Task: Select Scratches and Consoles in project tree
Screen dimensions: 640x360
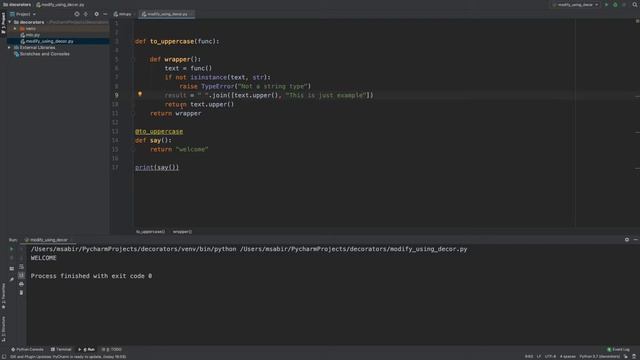Action: [x=44, y=54]
